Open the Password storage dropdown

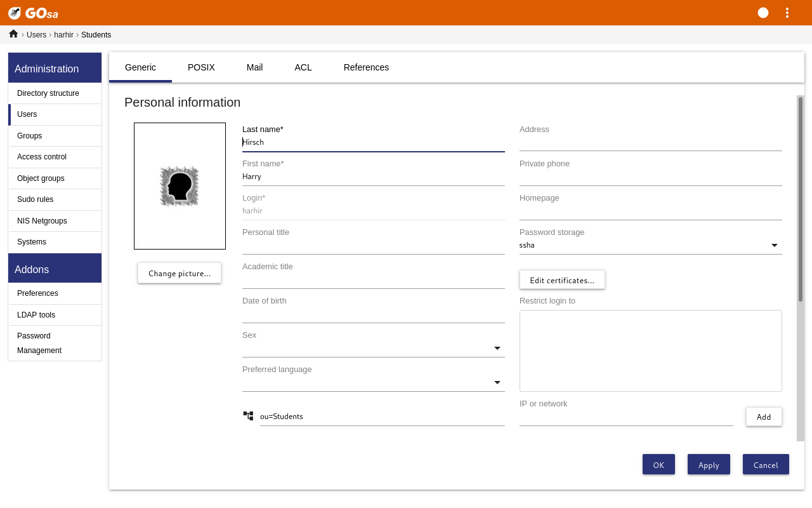click(x=650, y=245)
